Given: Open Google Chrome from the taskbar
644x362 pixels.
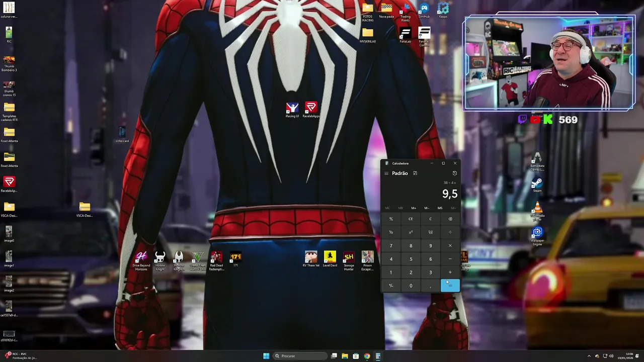Looking at the screenshot, I should click(367, 356).
